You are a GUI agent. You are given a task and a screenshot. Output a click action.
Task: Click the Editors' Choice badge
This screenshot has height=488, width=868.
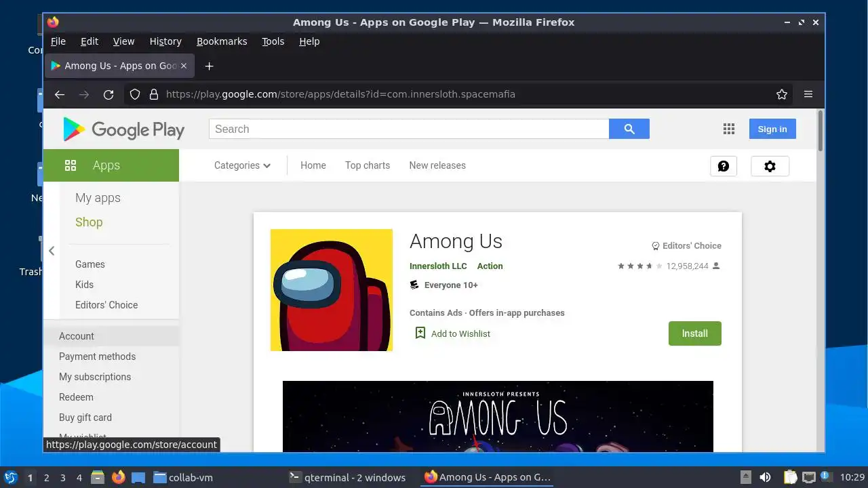686,246
